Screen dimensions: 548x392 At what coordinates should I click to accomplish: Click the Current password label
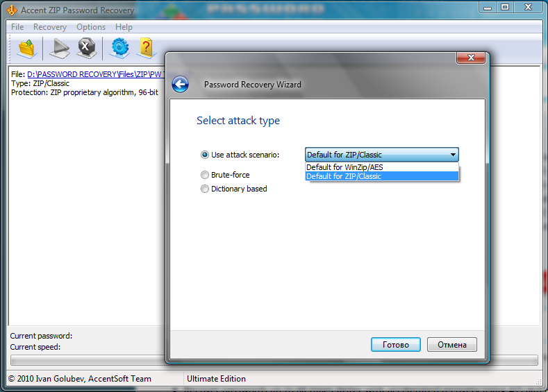coord(41,336)
